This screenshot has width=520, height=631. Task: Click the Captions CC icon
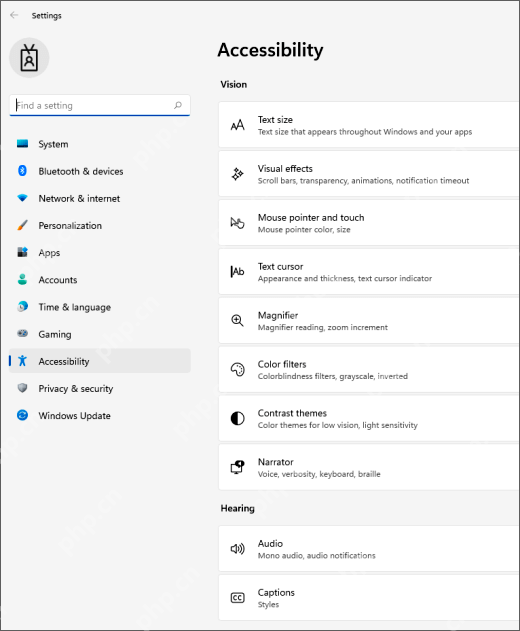point(237,598)
